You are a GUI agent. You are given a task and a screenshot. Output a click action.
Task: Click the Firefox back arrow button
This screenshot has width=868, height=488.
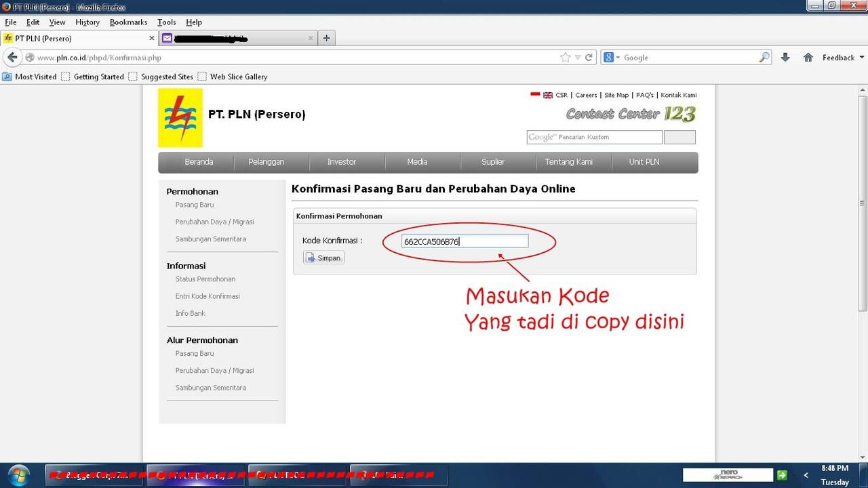tap(12, 58)
